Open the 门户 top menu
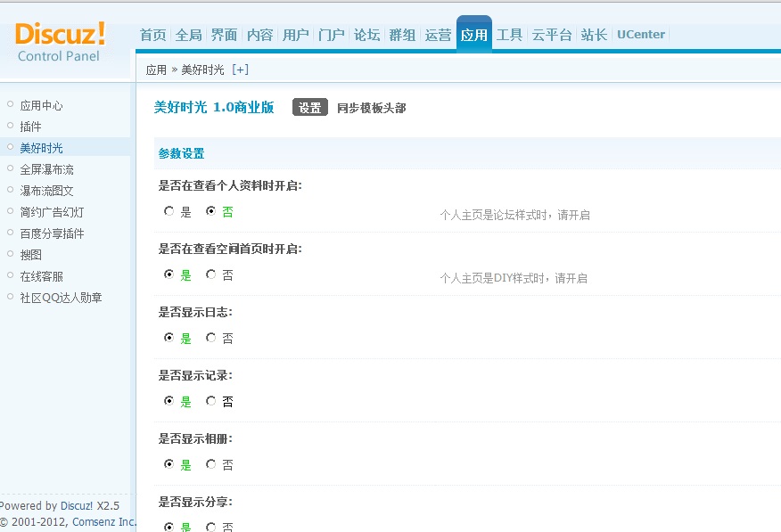Image resolution: width=781 pixels, height=532 pixels. click(x=332, y=35)
